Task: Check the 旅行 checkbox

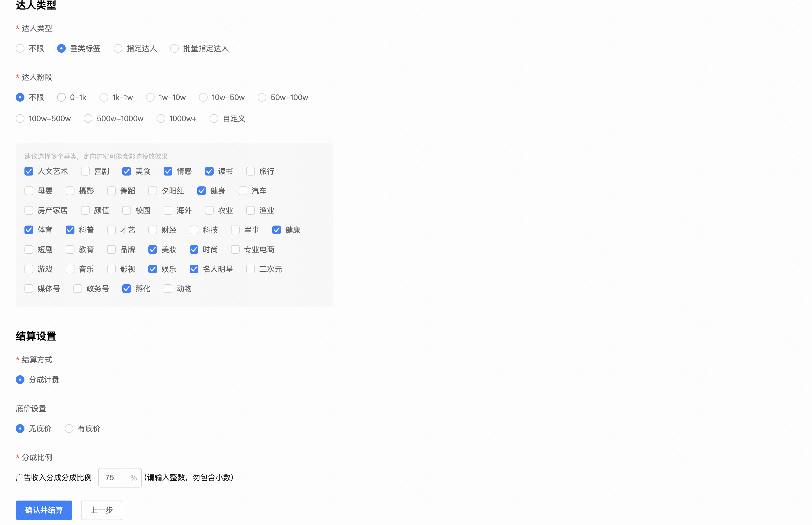Action: [x=251, y=171]
